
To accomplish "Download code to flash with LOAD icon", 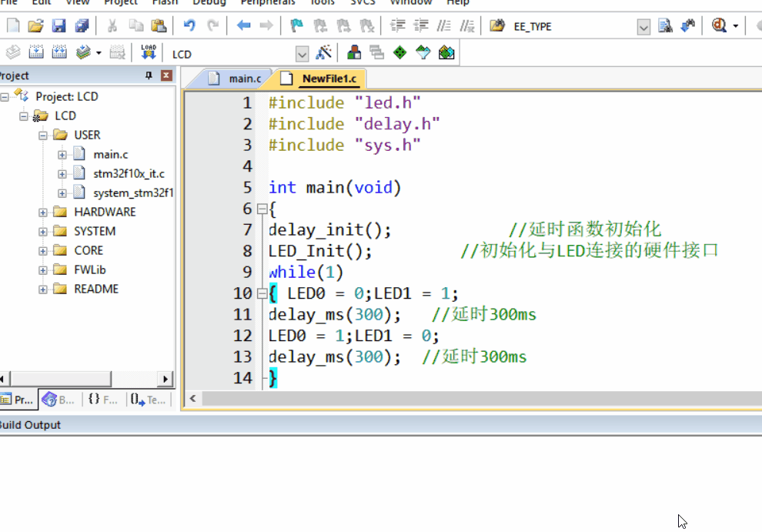I will click(149, 52).
